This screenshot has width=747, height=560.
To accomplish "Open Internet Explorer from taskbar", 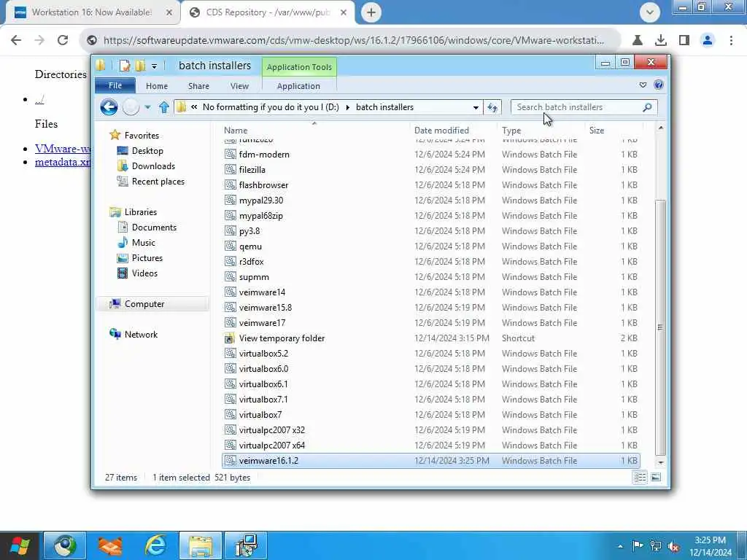I will pyautogui.click(x=156, y=545).
